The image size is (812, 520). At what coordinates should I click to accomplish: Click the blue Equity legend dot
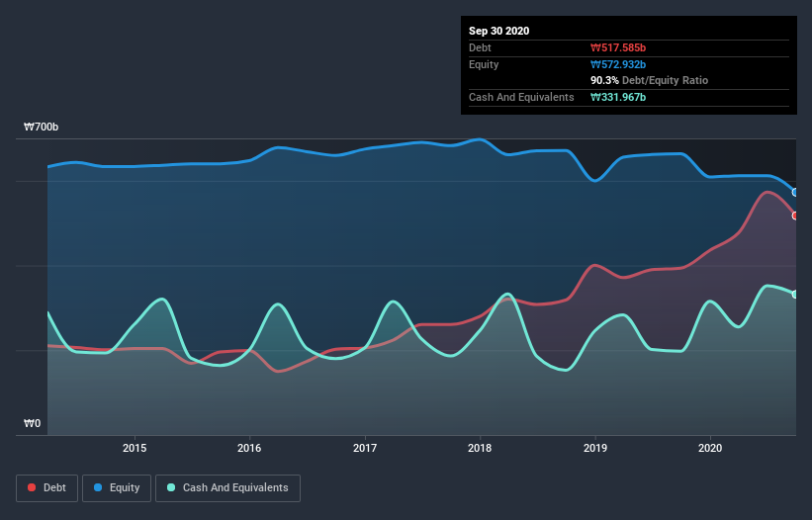(98, 487)
